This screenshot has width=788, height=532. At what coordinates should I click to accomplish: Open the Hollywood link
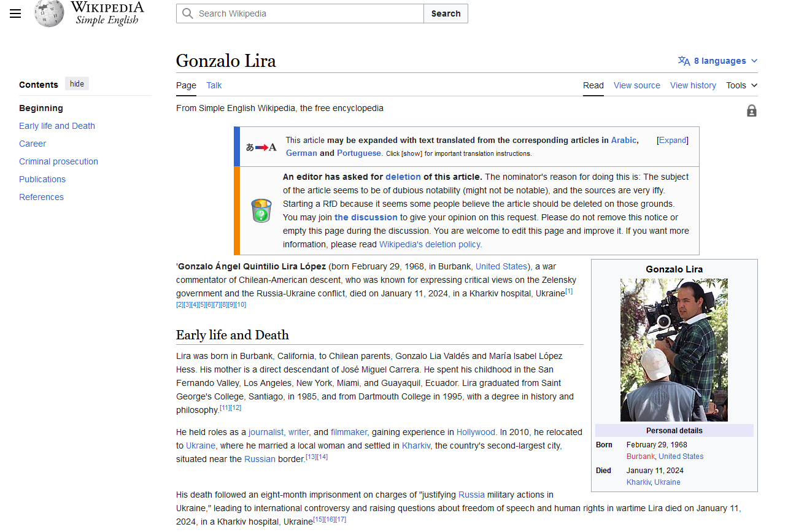click(476, 432)
